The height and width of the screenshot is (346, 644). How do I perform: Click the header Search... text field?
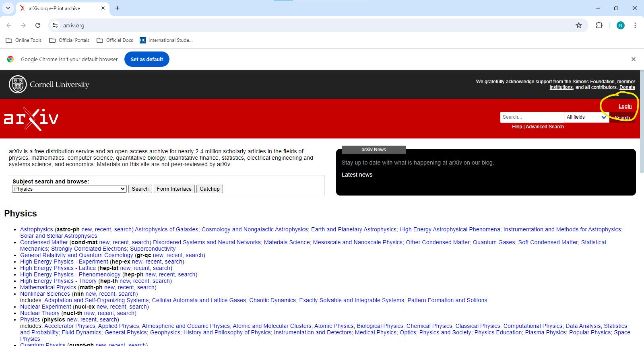pos(532,117)
